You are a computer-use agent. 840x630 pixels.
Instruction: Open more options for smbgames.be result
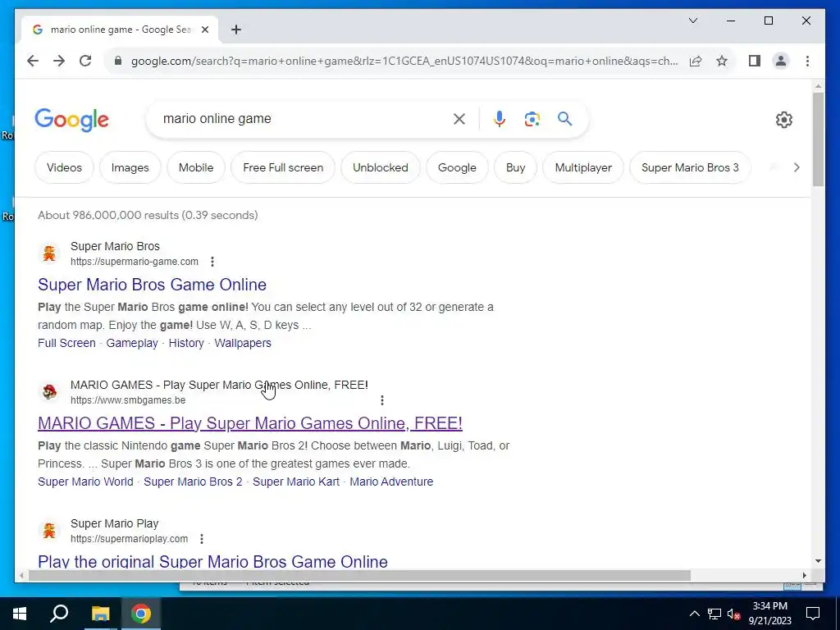(x=382, y=400)
